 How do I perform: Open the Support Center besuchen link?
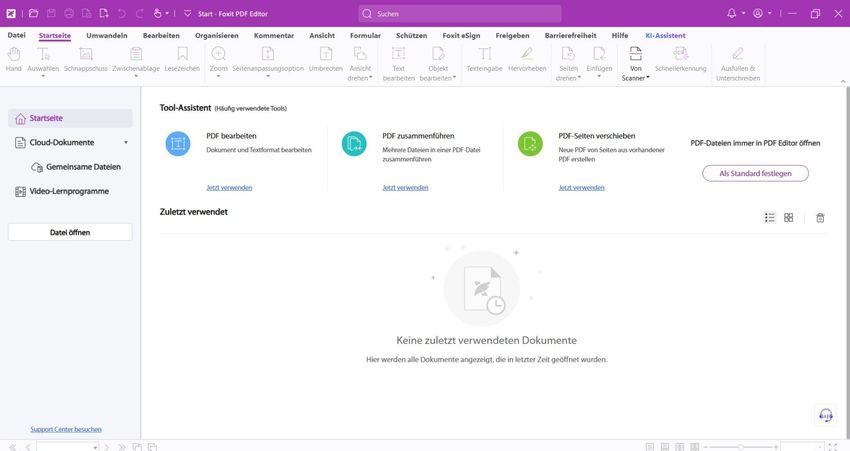(x=66, y=429)
